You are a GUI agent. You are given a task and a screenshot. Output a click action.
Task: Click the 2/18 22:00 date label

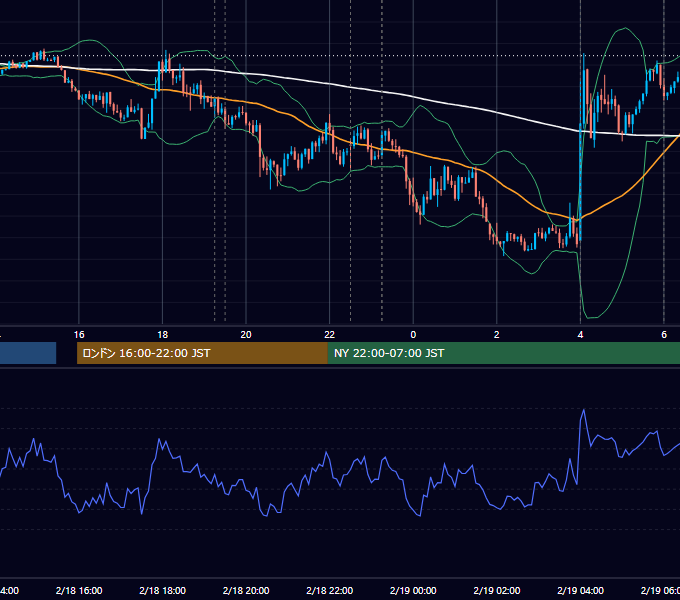(x=330, y=590)
